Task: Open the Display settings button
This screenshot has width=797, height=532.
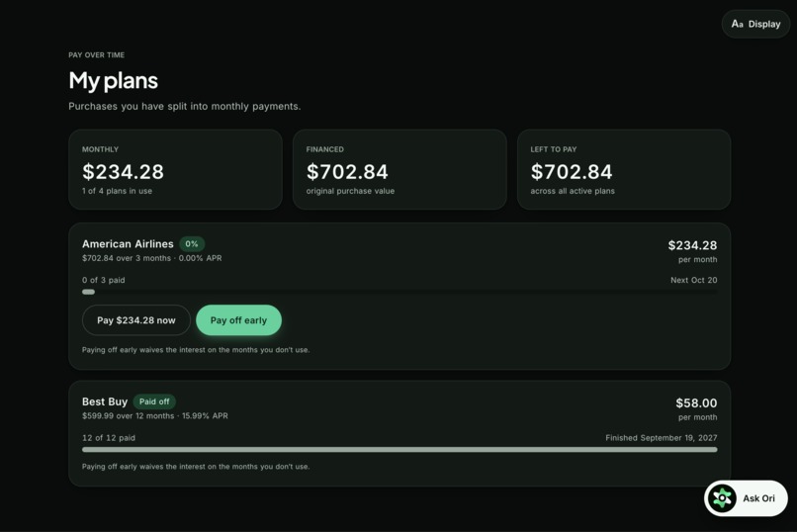Action: 755,24
